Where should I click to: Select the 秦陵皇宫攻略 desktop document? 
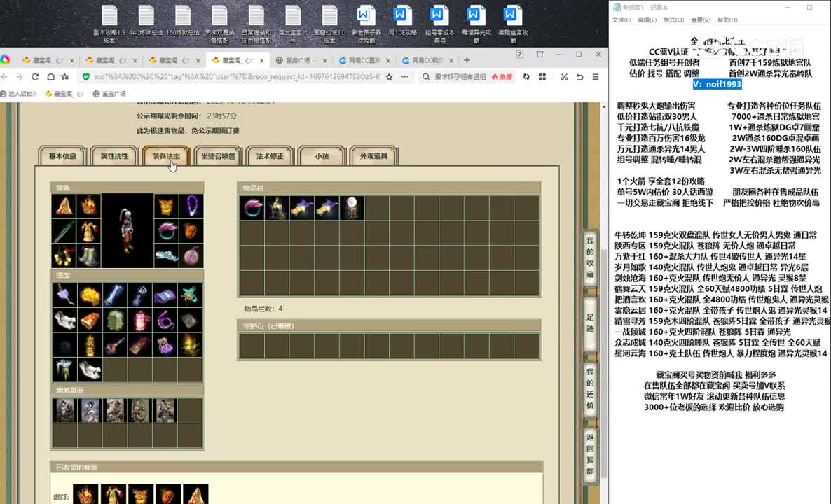pyautogui.click(x=512, y=24)
